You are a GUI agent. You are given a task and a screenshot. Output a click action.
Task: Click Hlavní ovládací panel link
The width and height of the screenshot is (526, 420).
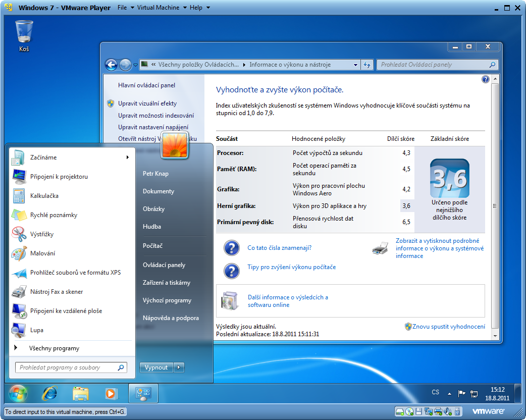pyautogui.click(x=146, y=85)
